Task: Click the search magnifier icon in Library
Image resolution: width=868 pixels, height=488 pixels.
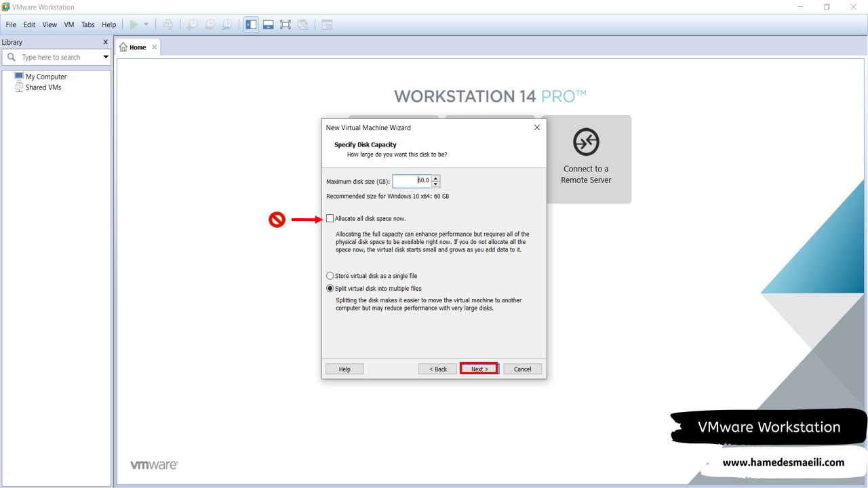Action: [11, 57]
